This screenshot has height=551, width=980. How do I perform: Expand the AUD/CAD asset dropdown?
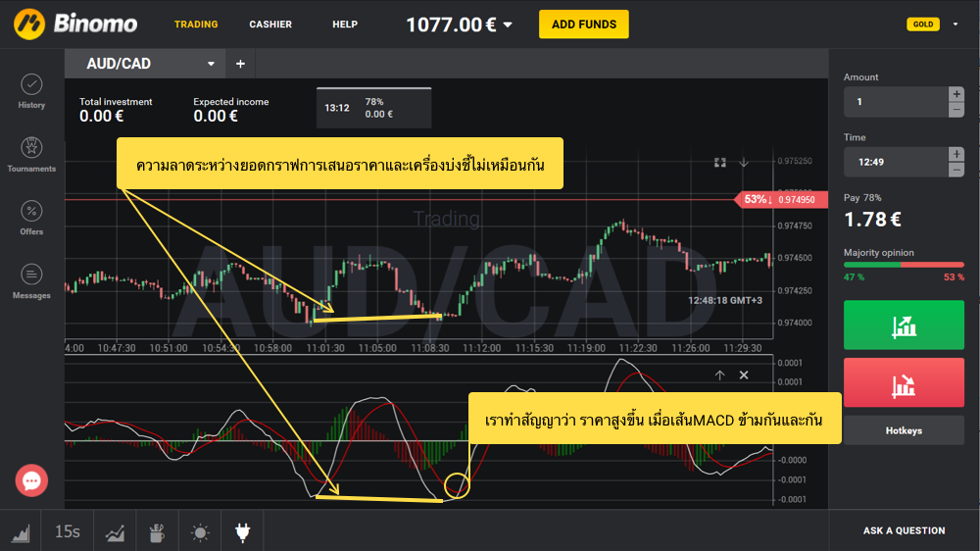pos(211,64)
